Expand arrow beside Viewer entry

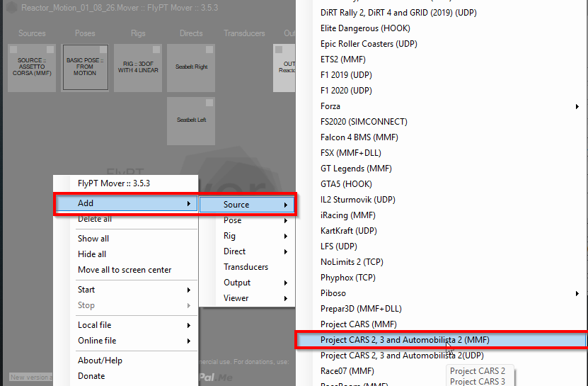click(x=286, y=298)
